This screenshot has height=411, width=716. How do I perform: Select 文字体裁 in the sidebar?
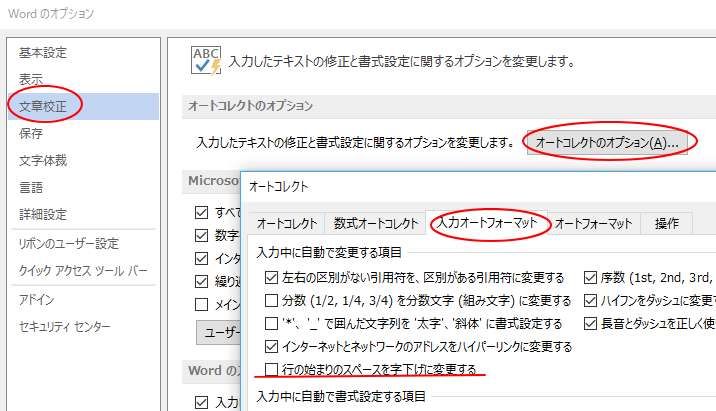(x=43, y=160)
